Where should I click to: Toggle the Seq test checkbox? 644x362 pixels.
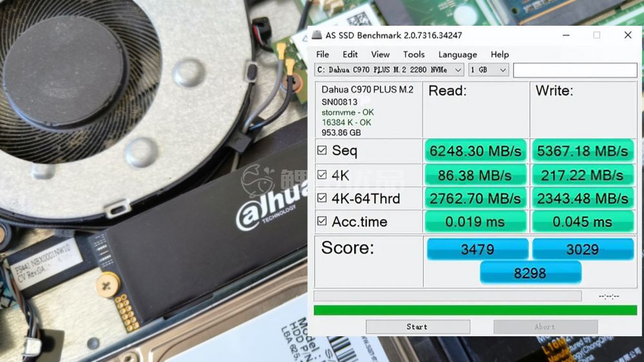[x=322, y=150]
